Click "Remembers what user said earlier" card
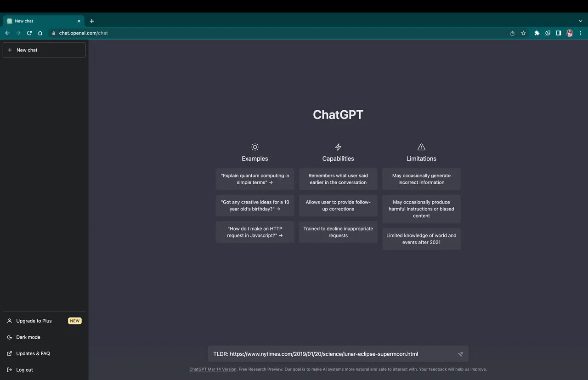Image resolution: width=588 pixels, height=380 pixels. point(338,179)
